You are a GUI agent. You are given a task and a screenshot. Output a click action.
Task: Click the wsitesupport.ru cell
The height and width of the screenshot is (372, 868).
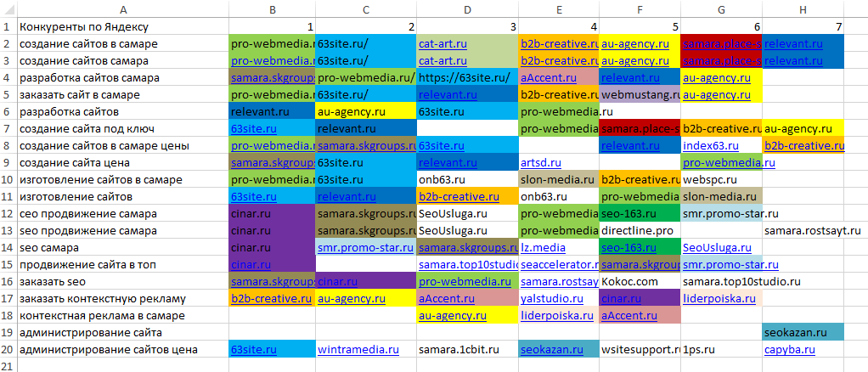point(640,350)
